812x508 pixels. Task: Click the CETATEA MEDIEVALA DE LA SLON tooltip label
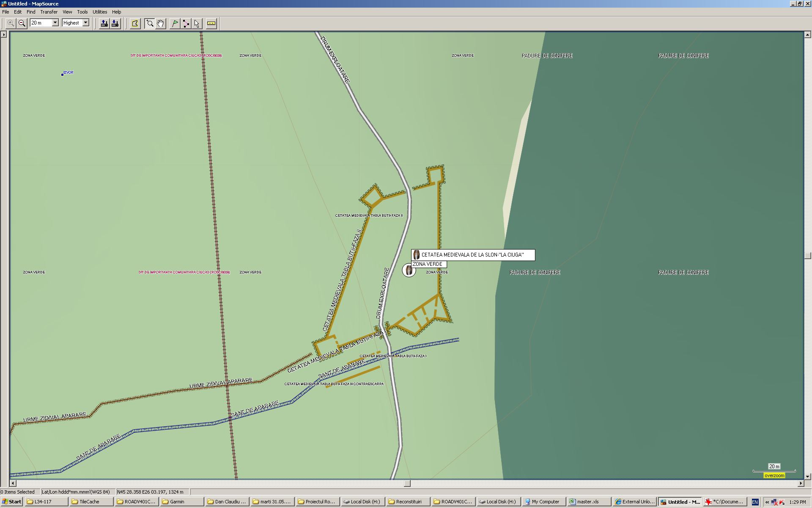(x=473, y=255)
